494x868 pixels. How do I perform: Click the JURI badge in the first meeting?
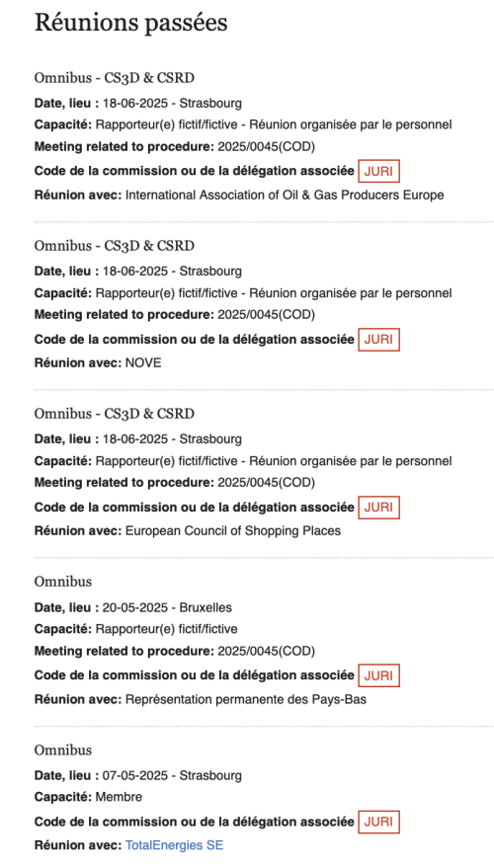378,171
